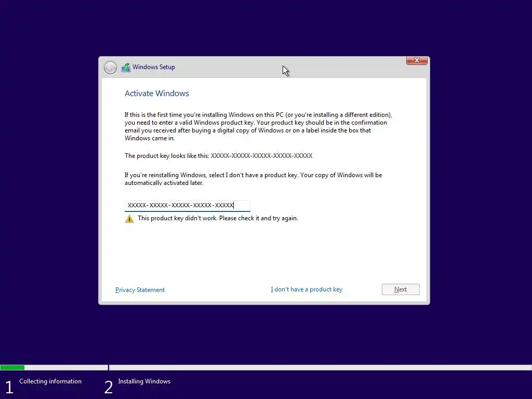Open the Privacy Statement link

[x=140, y=290]
